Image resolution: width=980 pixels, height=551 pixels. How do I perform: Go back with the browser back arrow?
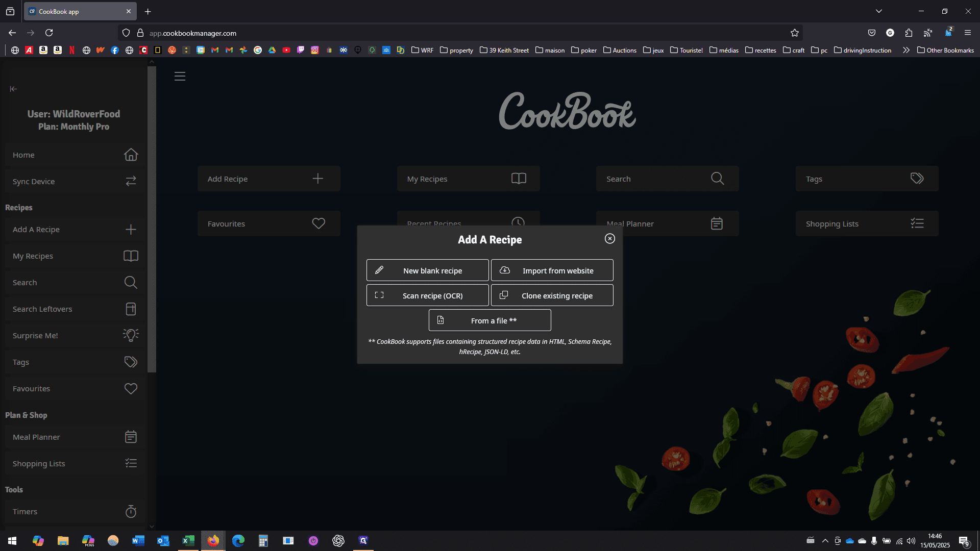(x=12, y=33)
